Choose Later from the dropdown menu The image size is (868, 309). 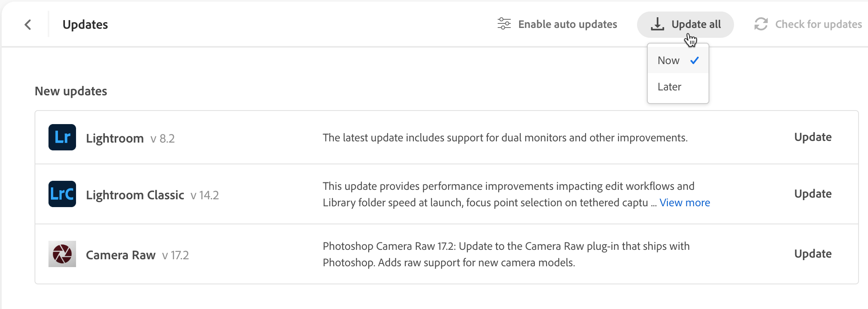pos(669,87)
